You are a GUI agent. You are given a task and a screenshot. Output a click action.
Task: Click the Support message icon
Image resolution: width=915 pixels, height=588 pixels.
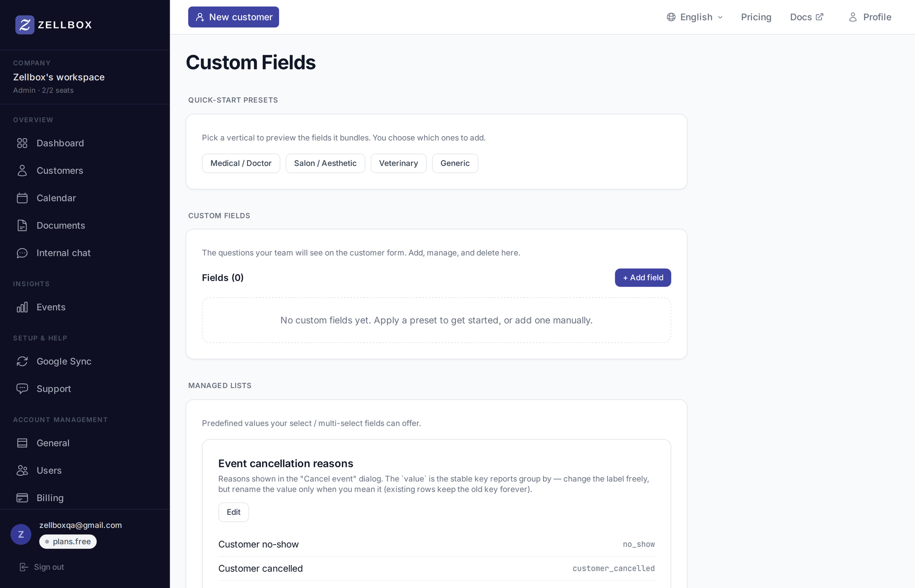[x=22, y=389]
